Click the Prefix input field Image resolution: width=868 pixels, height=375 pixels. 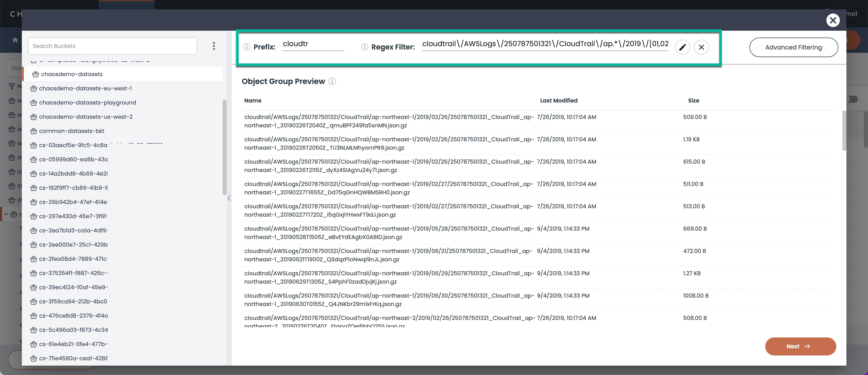tap(313, 44)
